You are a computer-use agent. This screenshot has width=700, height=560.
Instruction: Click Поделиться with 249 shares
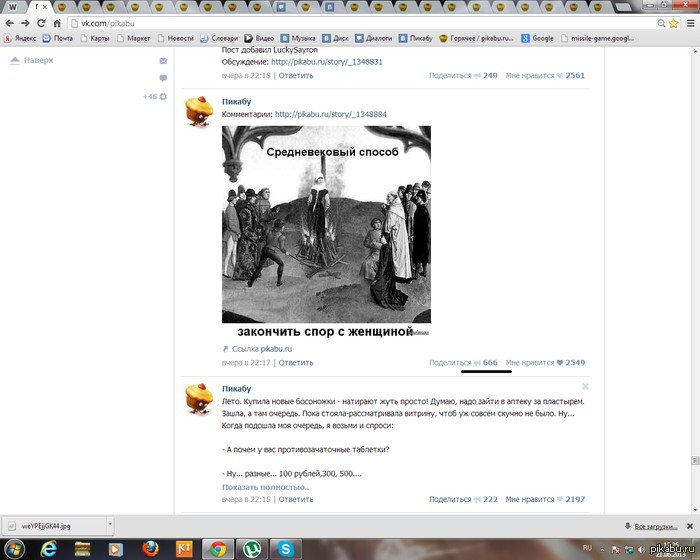[x=463, y=75]
